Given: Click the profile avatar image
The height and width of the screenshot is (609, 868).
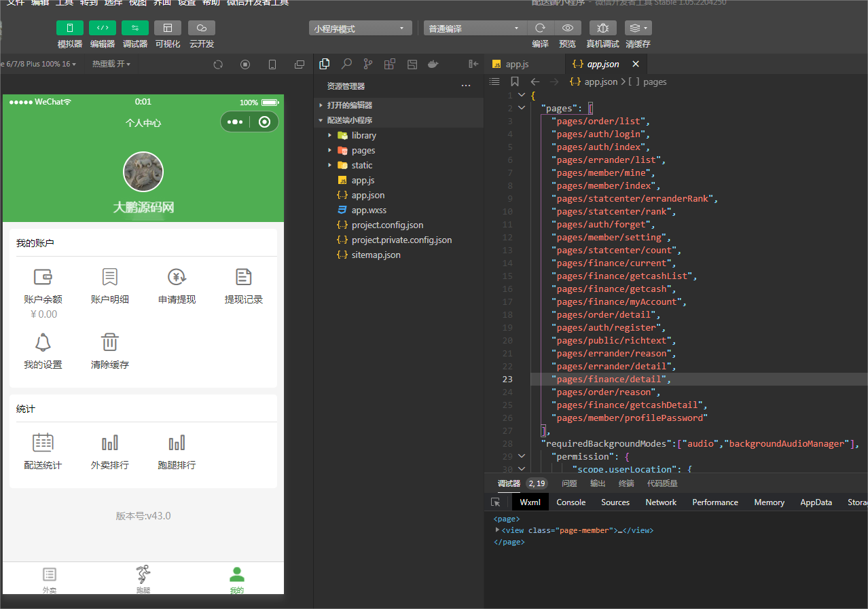Looking at the screenshot, I should pyautogui.click(x=143, y=172).
